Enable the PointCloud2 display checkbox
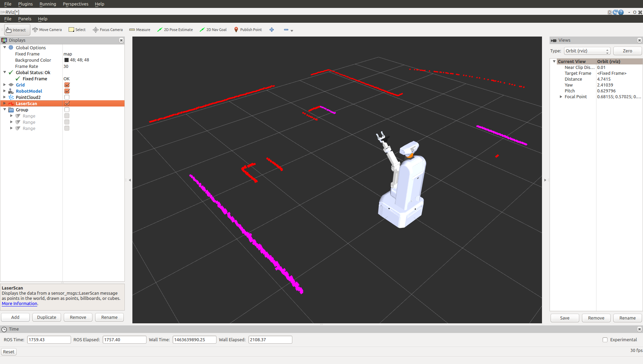 coord(67,98)
